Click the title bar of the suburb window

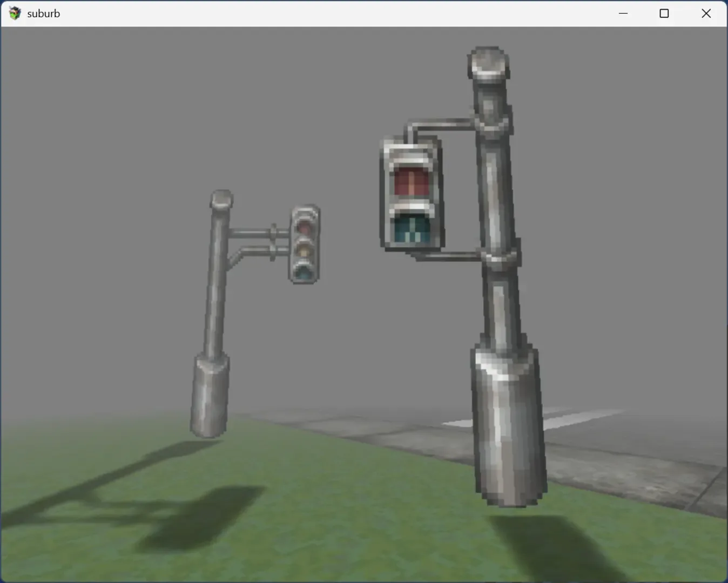(x=324, y=13)
